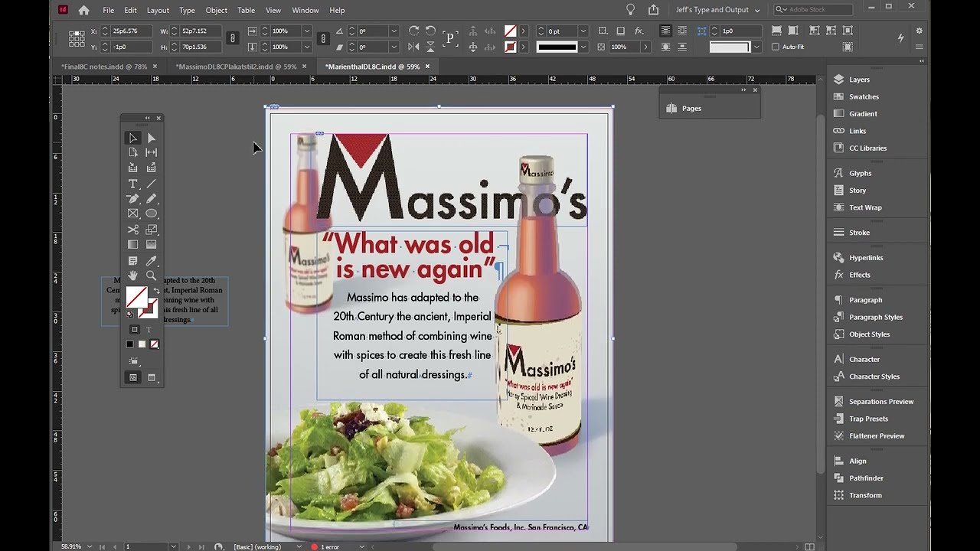Switch view mode to Preview in the Tools panel
The height and width of the screenshot is (551, 980).
point(152,378)
